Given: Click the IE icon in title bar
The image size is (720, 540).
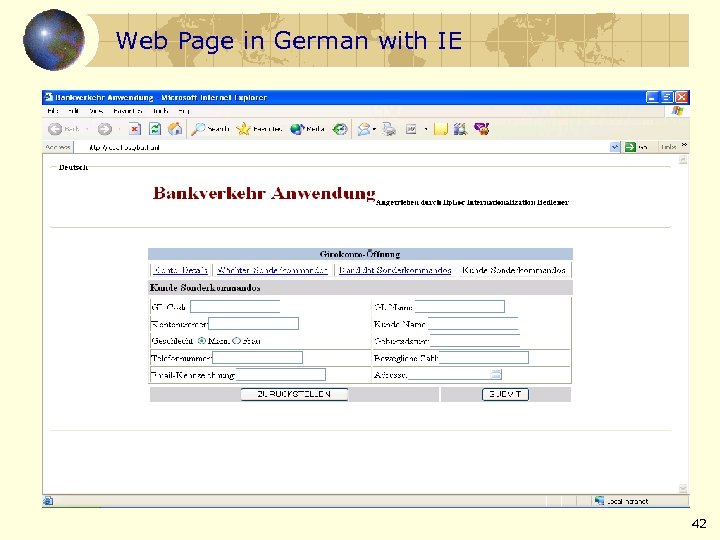Looking at the screenshot, I should [x=49, y=97].
